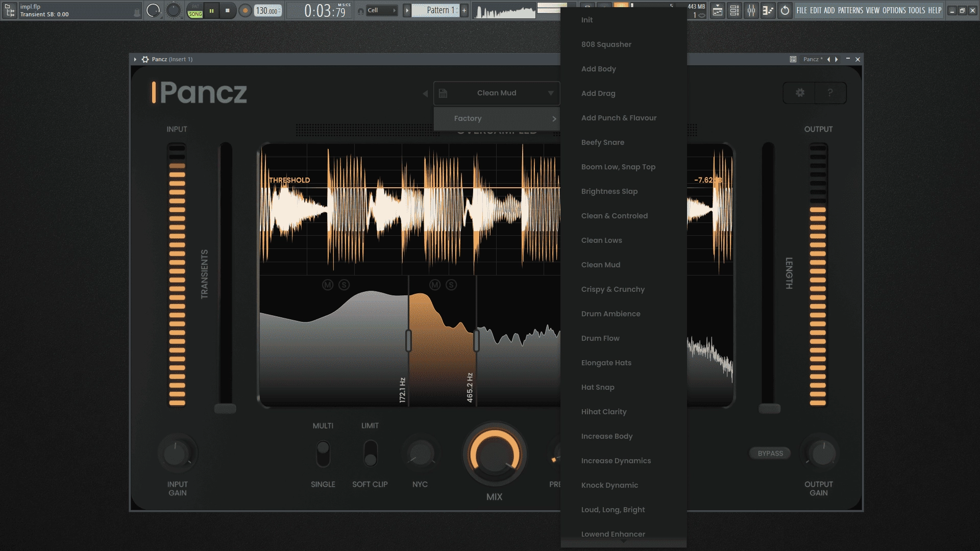Mute the low band (first M button)
This screenshot has width=980, height=551.
coord(328,285)
